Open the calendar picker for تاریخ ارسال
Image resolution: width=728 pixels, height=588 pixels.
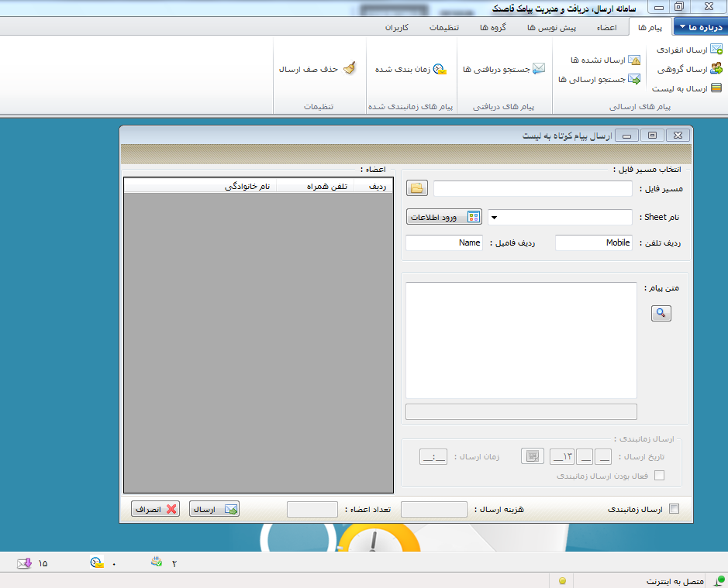point(532,456)
